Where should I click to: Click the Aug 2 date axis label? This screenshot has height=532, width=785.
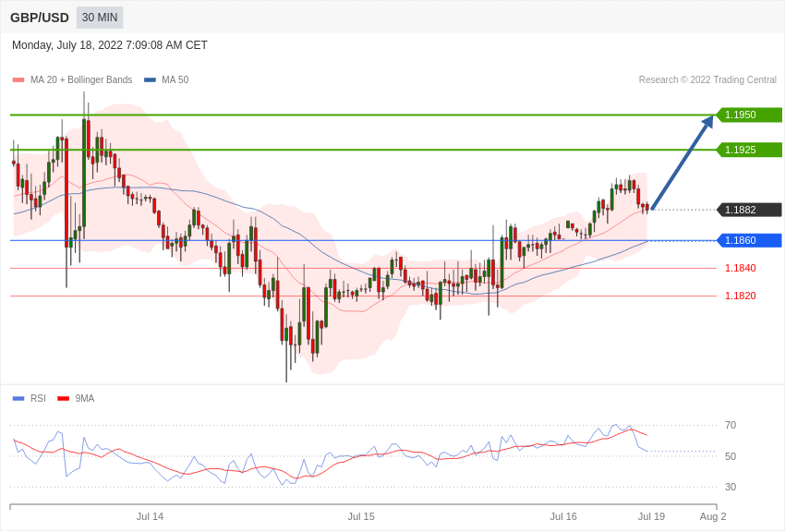(713, 516)
